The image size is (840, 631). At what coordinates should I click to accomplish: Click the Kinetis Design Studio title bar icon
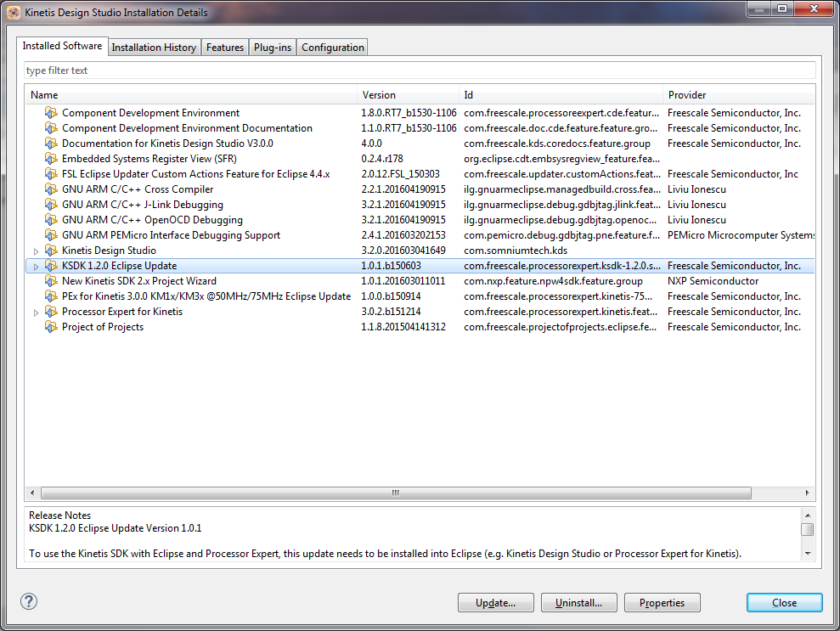14,13
